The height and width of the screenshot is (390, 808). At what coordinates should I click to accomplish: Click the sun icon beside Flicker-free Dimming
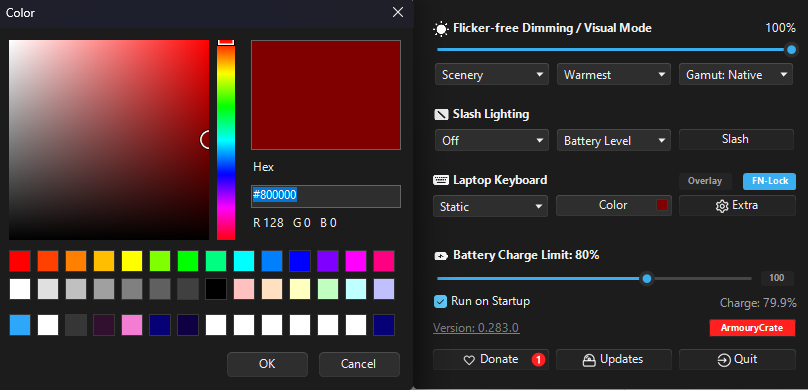coord(441,29)
